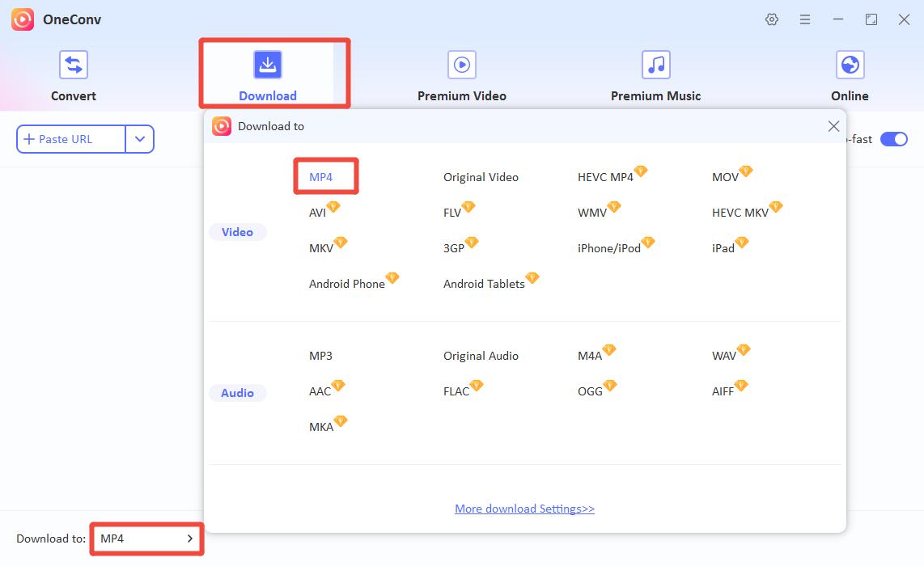Select Original Video format option
The image size is (924, 566).
pyautogui.click(x=481, y=177)
